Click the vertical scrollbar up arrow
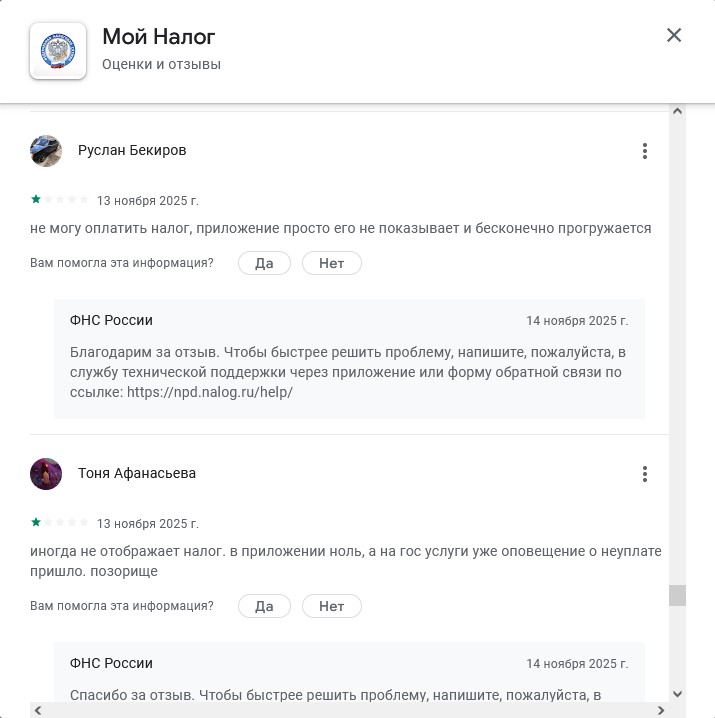This screenshot has width=715, height=718. [678, 112]
